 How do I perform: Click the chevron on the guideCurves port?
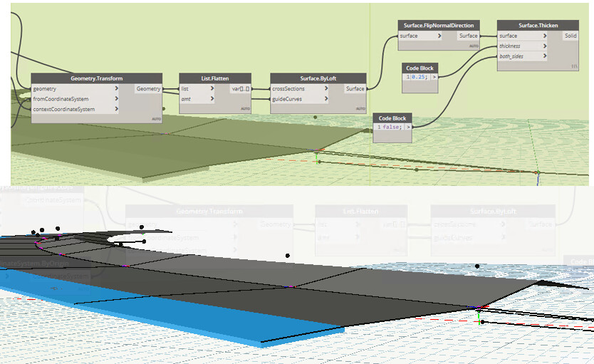[326, 98]
